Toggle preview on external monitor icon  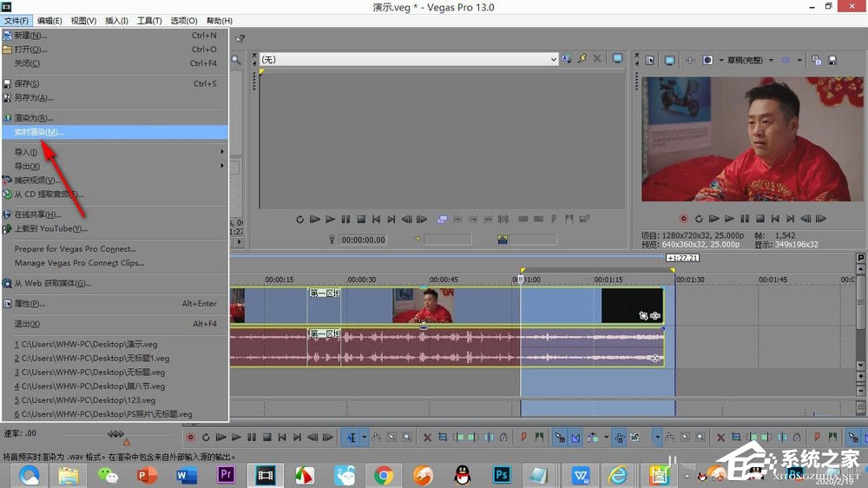669,61
